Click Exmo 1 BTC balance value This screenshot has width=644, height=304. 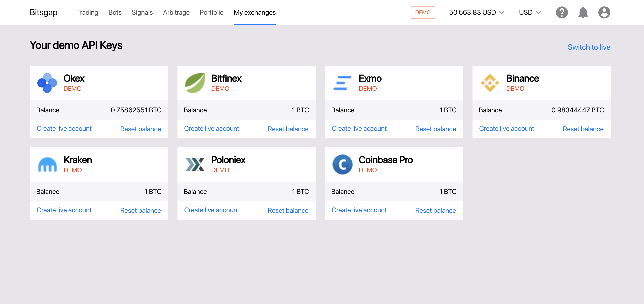tap(448, 110)
